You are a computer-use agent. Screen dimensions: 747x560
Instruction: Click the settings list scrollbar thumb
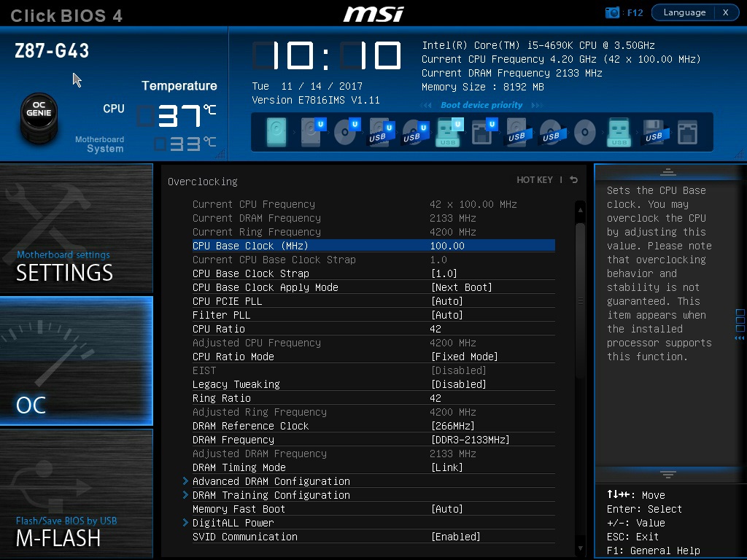[580, 301]
